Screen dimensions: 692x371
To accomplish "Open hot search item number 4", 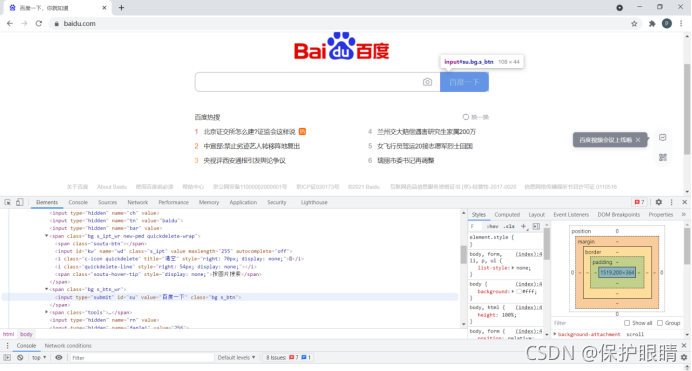I will [426, 132].
